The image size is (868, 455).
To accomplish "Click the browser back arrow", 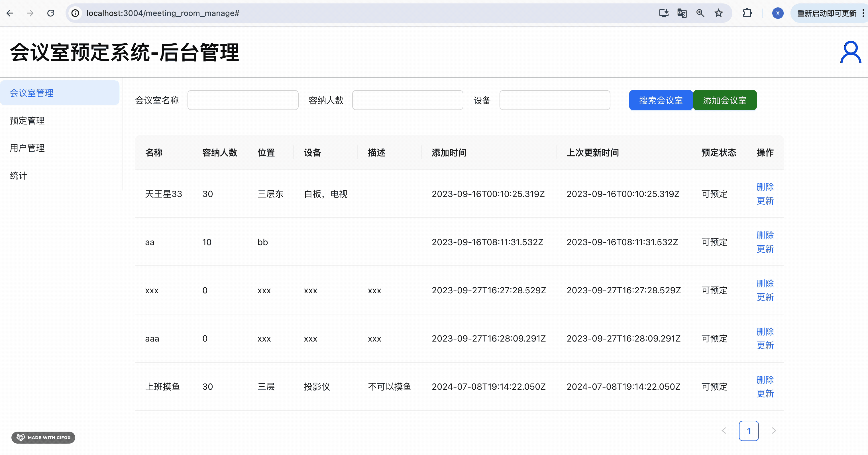I will pyautogui.click(x=10, y=13).
